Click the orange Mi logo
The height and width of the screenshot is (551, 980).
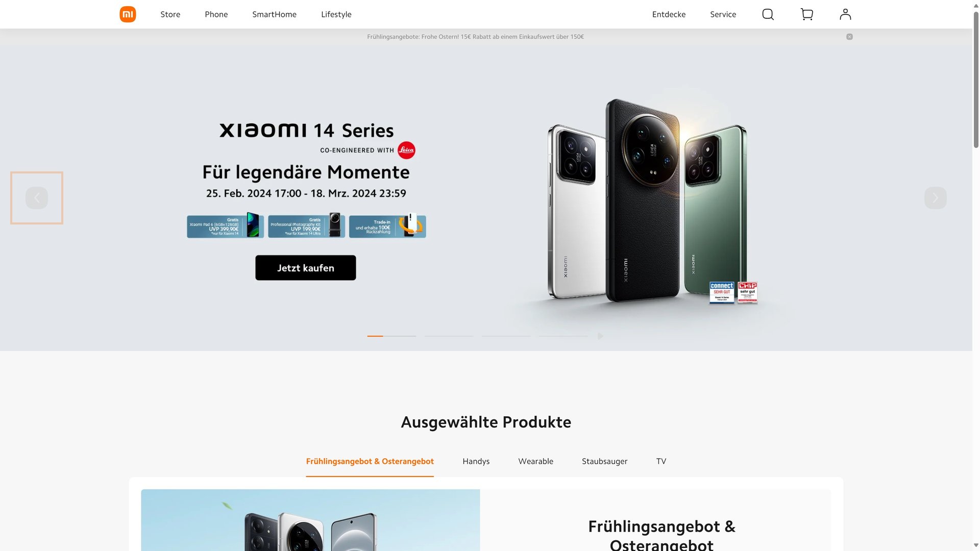click(x=128, y=14)
